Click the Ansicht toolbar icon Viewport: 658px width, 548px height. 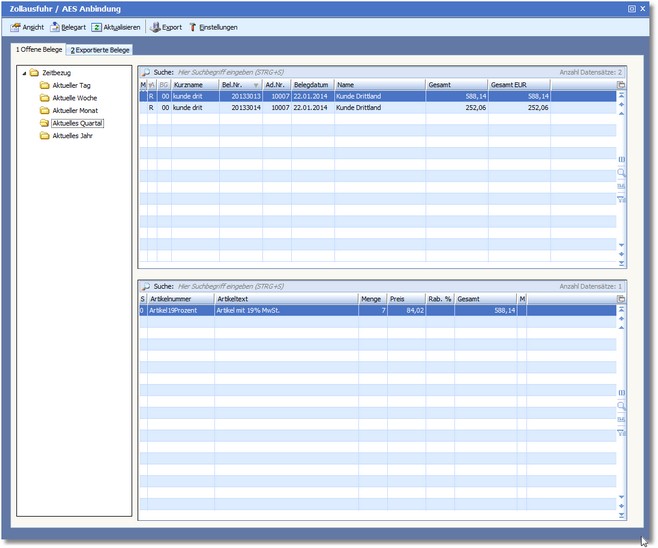[16, 27]
